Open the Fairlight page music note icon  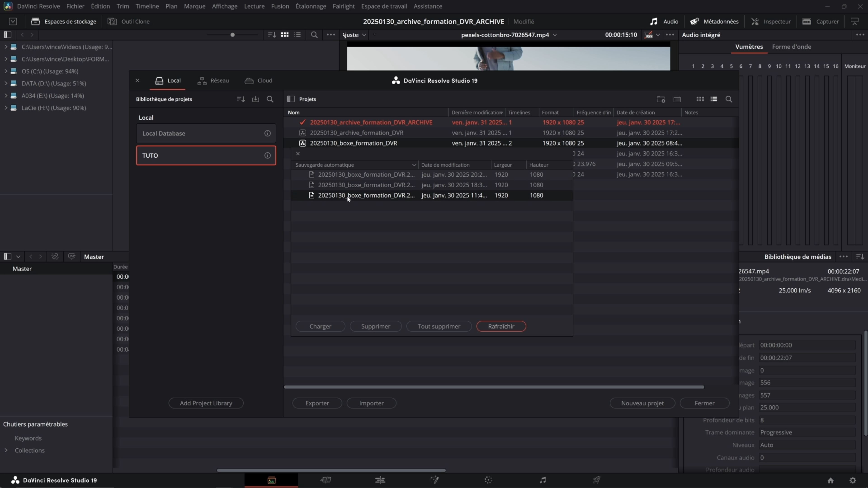[542, 480]
